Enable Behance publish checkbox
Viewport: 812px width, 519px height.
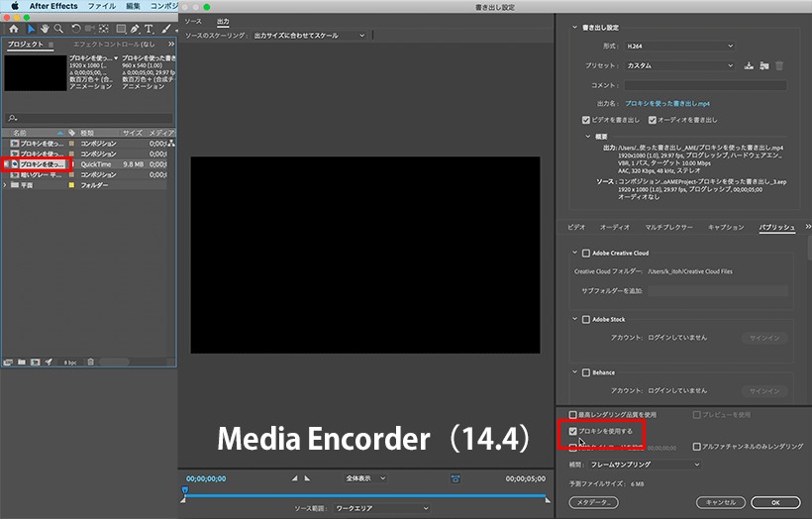tap(586, 372)
